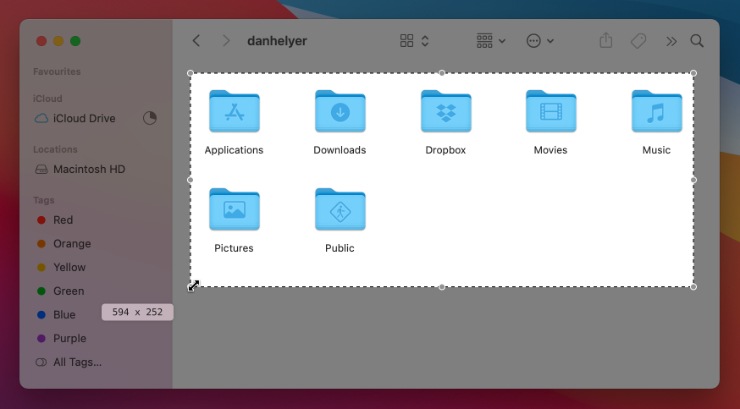740x409 pixels.
Task: Click the Share toolbar icon
Action: pos(606,41)
